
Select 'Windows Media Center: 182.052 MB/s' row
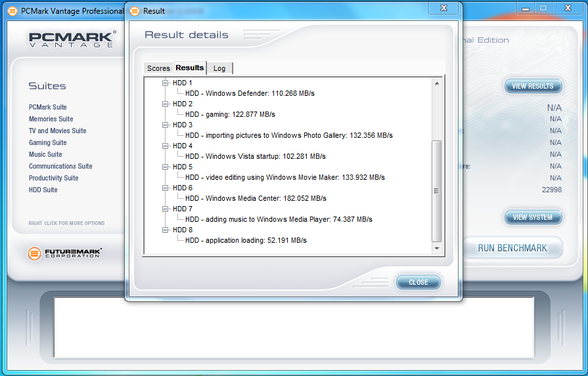[256, 198]
